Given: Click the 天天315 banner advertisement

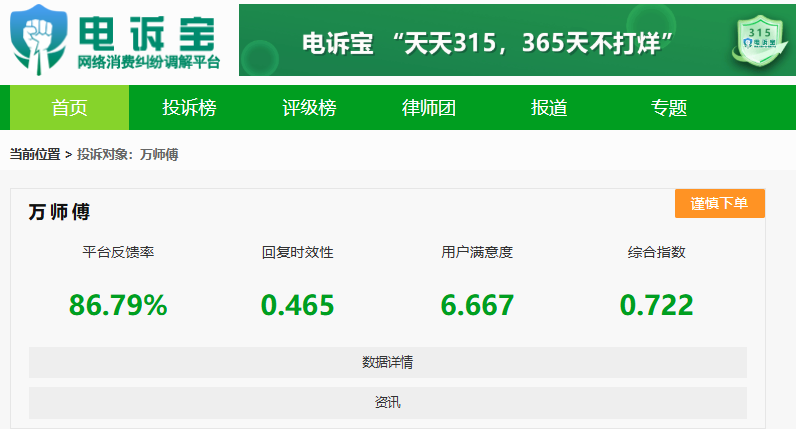Looking at the screenshot, I should [x=517, y=40].
